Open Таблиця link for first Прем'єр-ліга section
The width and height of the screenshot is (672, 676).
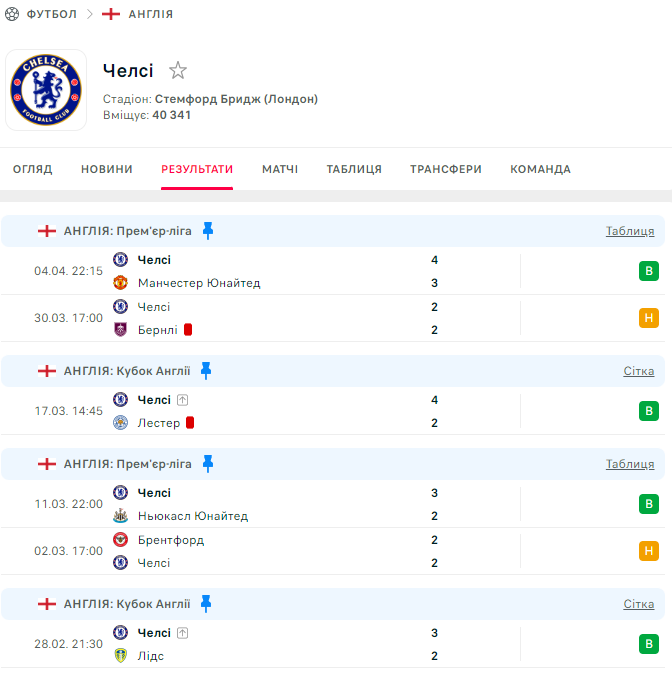click(630, 231)
